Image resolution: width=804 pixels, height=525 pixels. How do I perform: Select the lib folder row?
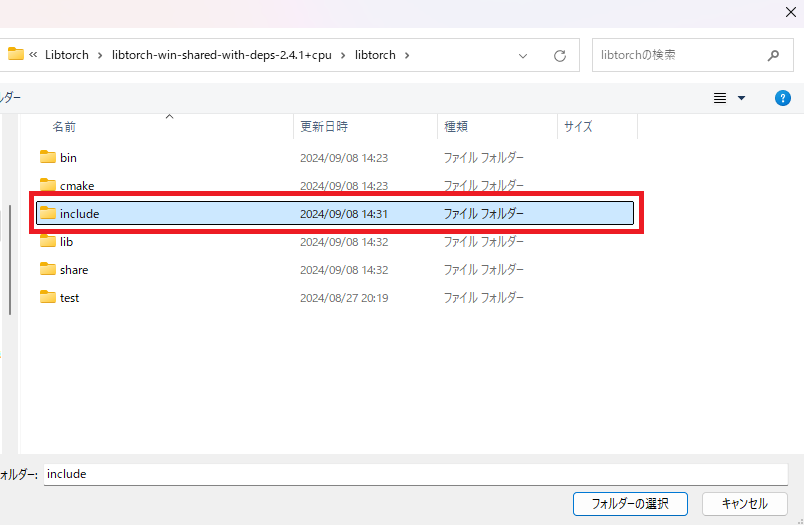(x=200, y=241)
